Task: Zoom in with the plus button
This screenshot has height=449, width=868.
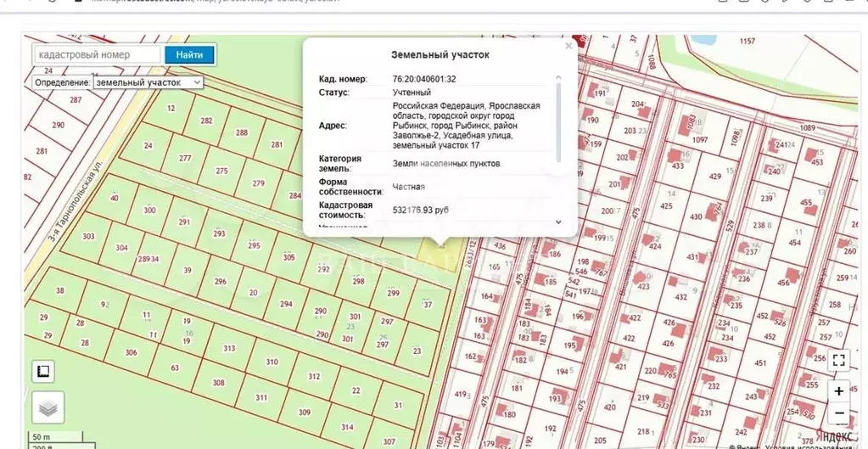Action: coord(838,391)
